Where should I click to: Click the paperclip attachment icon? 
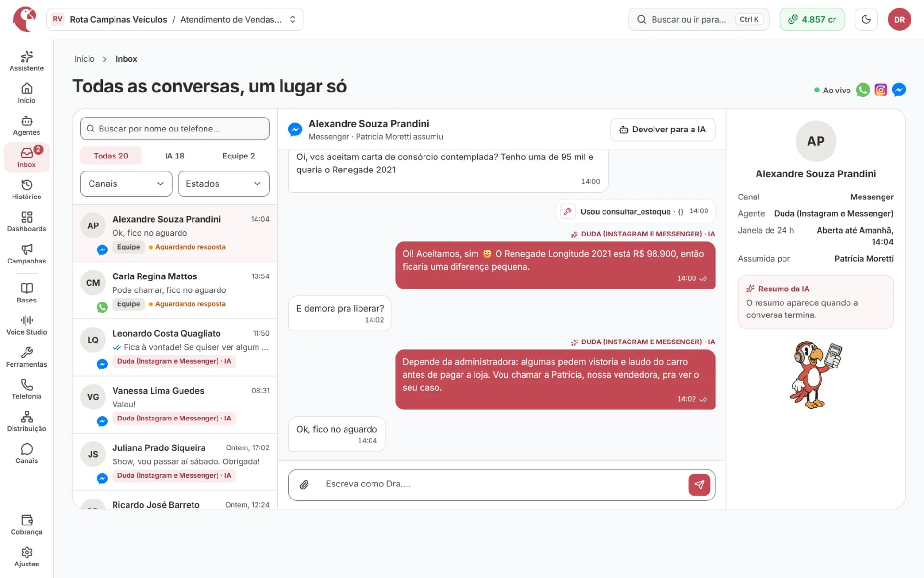pyautogui.click(x=304, y=485)
